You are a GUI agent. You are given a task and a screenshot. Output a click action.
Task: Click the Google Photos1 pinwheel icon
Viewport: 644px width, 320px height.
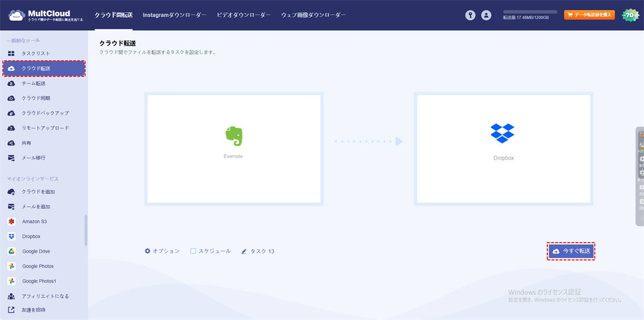click(11, 281)
